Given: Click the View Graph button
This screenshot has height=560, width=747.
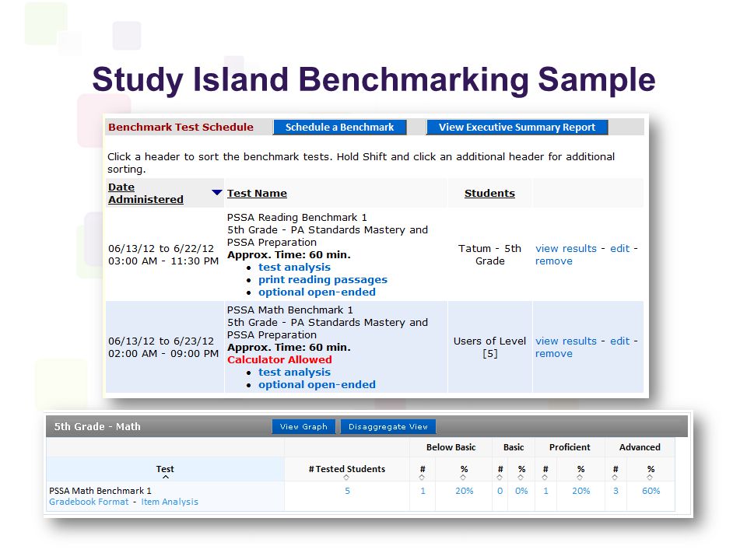Looking at the screenshot, I should coord(303,427).
